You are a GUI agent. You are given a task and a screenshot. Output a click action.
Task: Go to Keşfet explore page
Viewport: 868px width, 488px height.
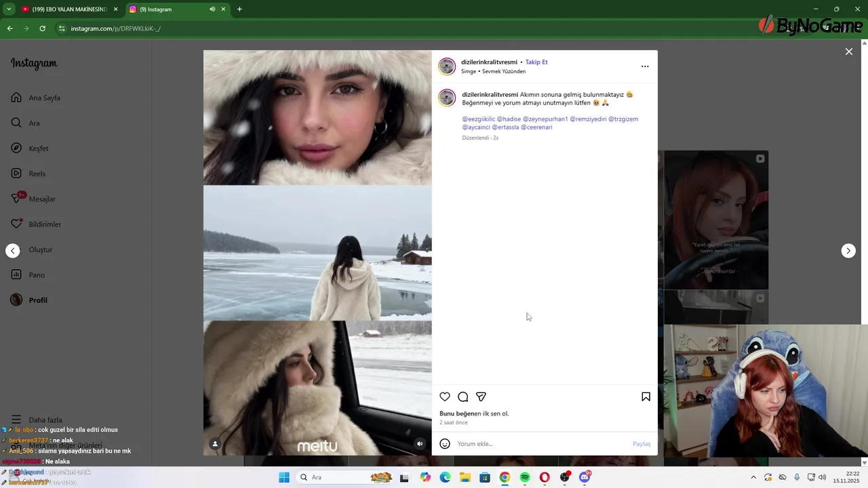point(30,148)
